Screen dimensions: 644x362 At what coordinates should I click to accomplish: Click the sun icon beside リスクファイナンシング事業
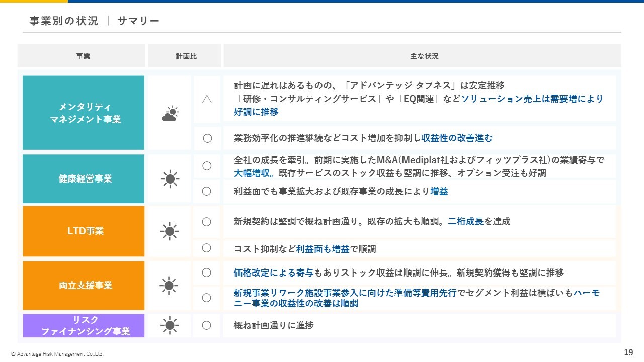click(170, 325)
